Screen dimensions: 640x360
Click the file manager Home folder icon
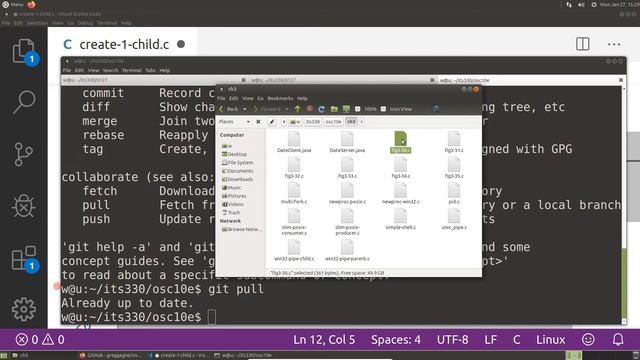[x=334, y=109]
